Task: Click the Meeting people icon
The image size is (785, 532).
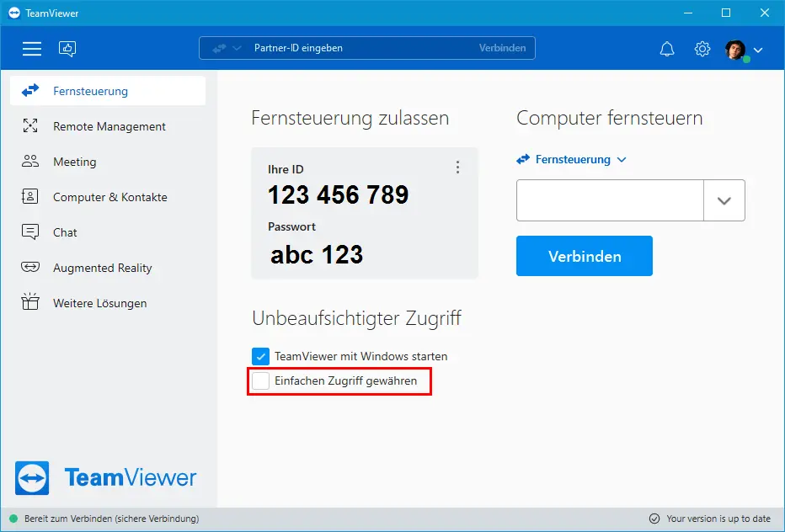Action: click(30, 161)
